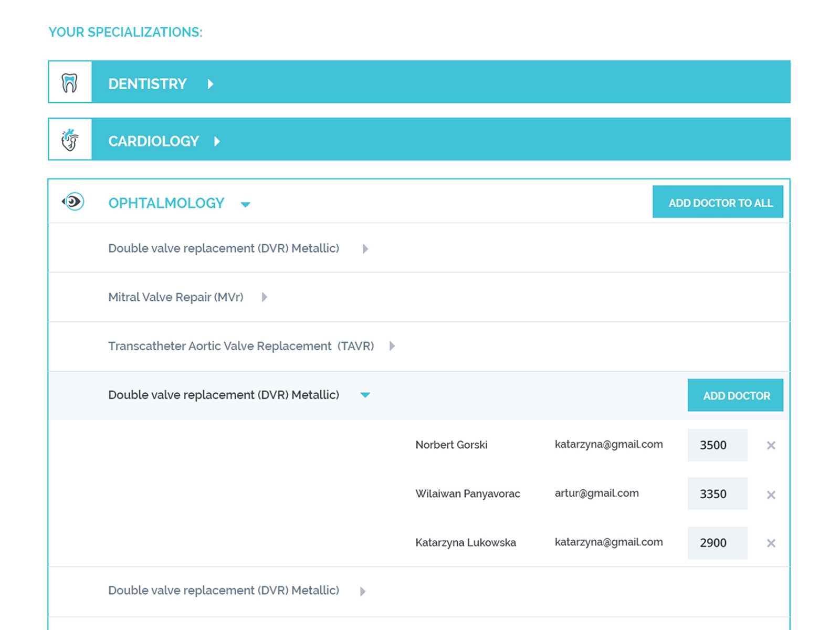840x630 pixels.
Task: Remove Wilaiwan Panyavorac with the X icon
Action: (x=771, y=495)
